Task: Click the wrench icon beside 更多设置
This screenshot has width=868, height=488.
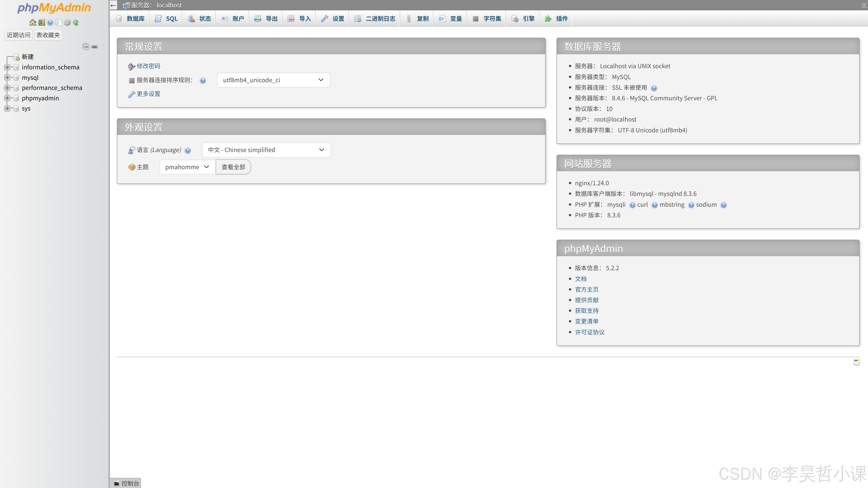Action: pos(131,94)
